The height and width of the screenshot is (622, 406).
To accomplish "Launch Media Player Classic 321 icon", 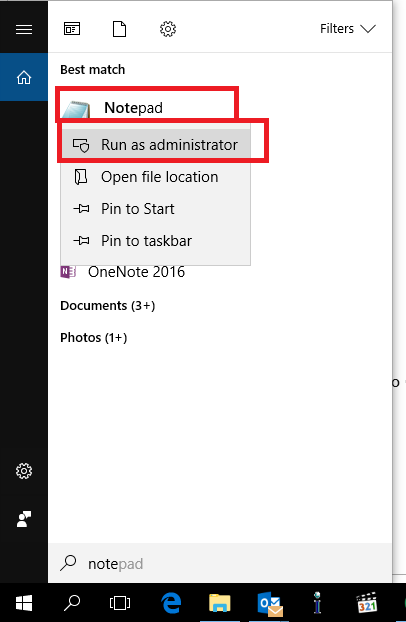I will [x=366, y=603].
